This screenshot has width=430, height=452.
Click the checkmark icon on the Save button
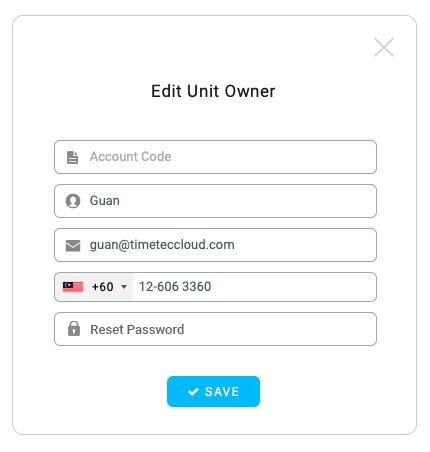pos(193,392)
